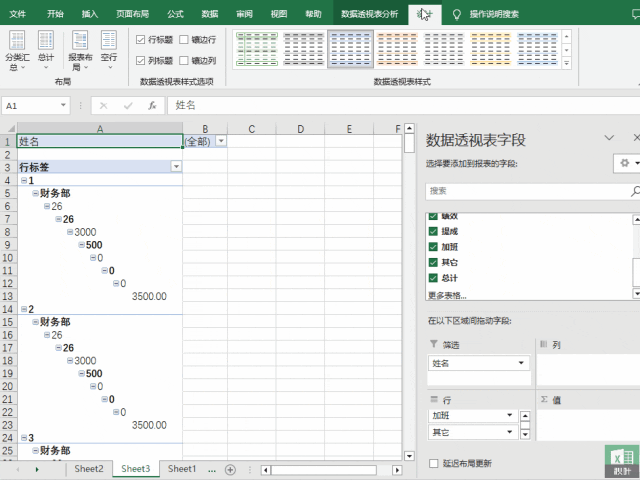Image resolution: width=640 pixels, height=480 pixels.
Task: Uncheck the 加班 field
Action: tap(433, 247)
